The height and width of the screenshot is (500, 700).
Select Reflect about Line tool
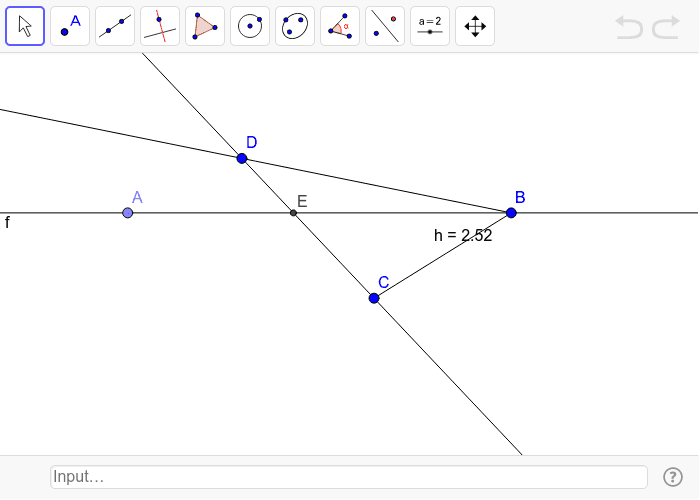pos(385,26)
